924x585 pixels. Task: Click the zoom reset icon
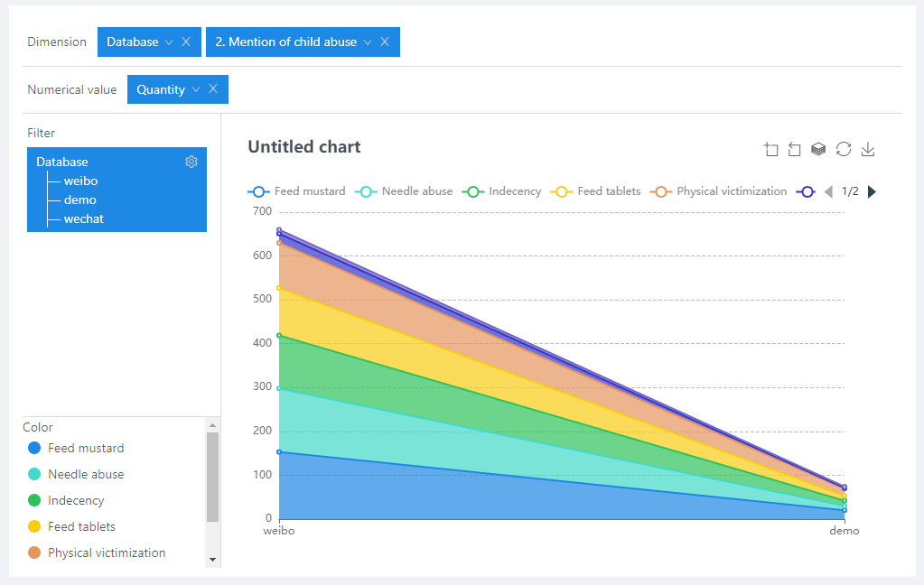pos(795,150)
